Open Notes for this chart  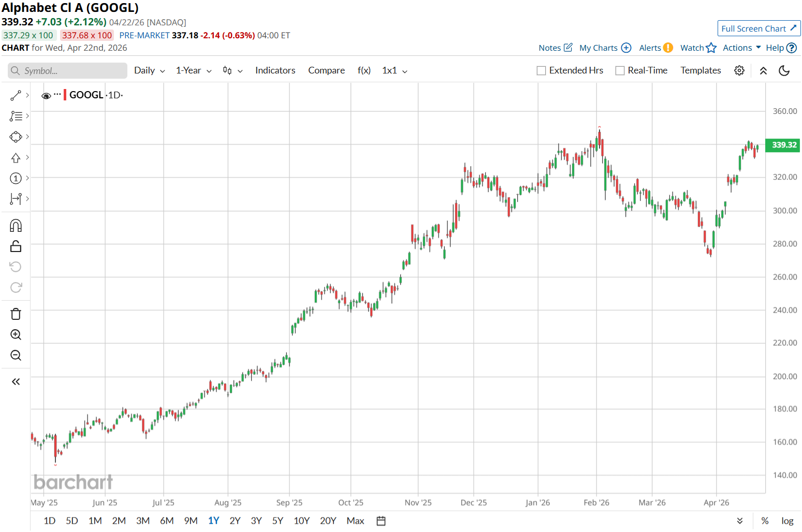(556, 48)
